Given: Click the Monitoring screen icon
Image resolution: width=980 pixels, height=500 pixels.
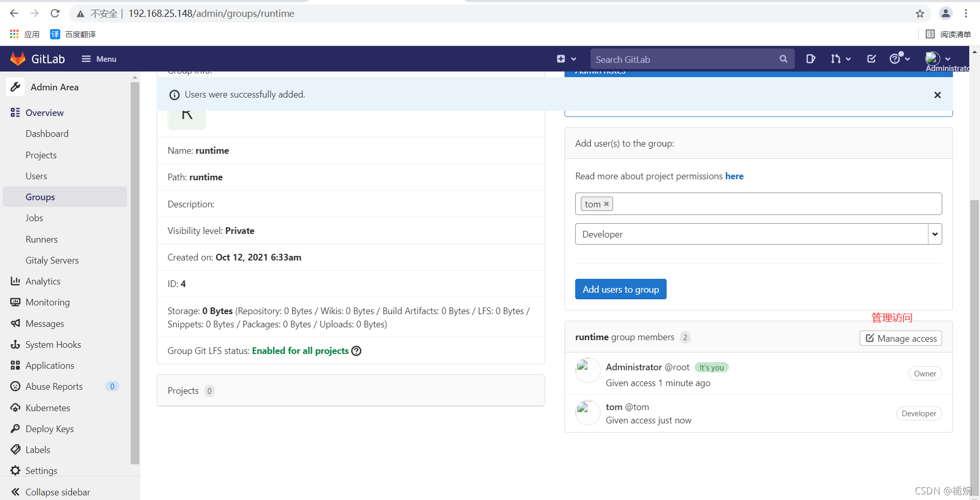Looking at the screenshot, I should [x=15, y=302].
